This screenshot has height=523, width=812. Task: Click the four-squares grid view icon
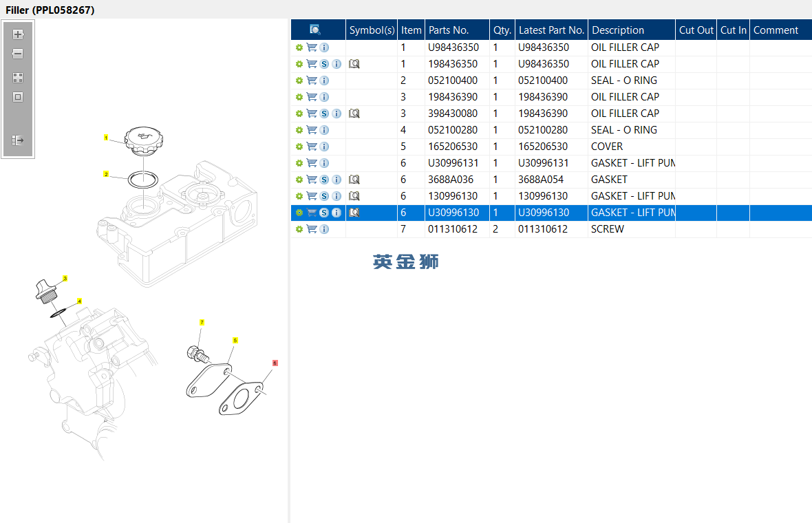coord(18,78)
